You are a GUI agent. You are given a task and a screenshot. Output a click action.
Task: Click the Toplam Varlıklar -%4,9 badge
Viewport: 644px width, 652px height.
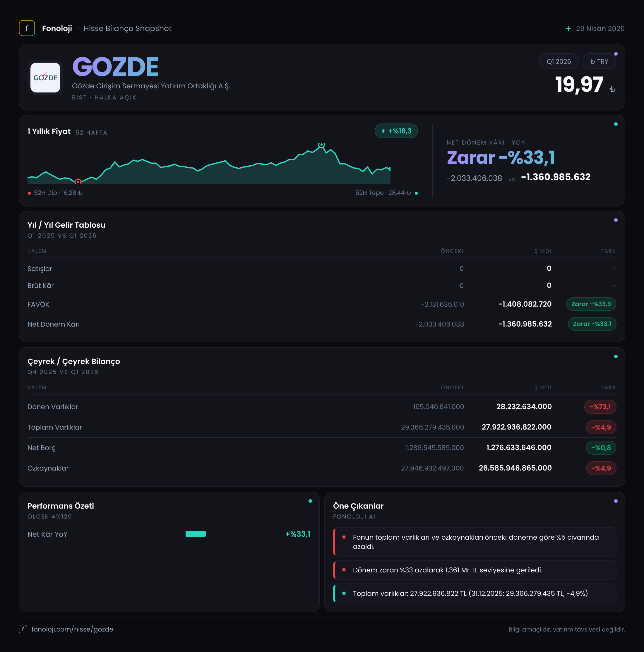601,427
